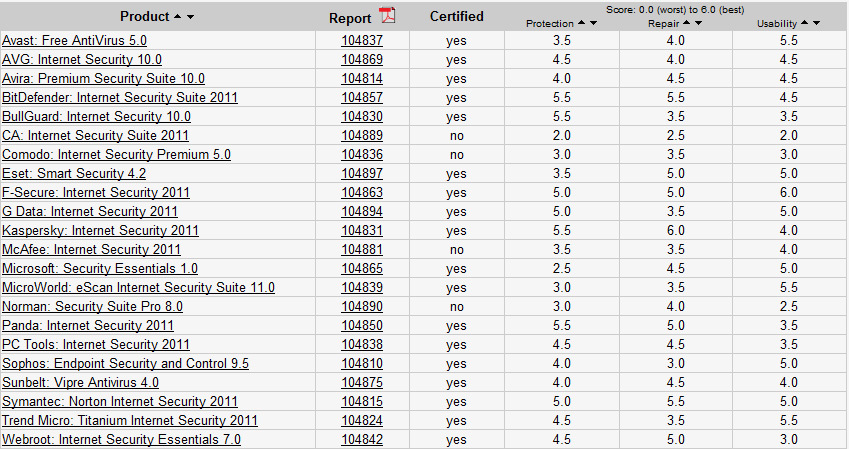Open Webroot: Internet Security Essentials 7.0
The height and width of the screenshot is (449, 849).
(121, 439)
